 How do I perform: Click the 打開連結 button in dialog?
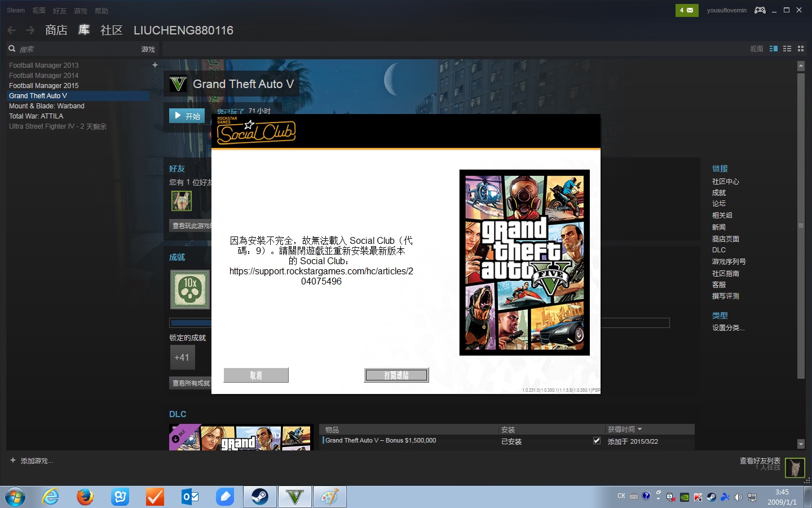click(396, 375)
